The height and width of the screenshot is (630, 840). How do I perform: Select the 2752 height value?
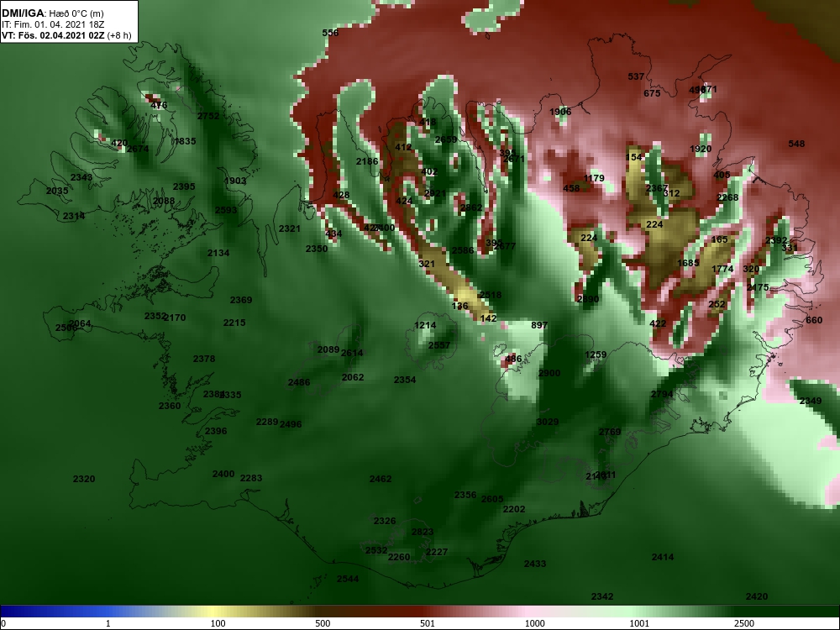pos(208,116)
